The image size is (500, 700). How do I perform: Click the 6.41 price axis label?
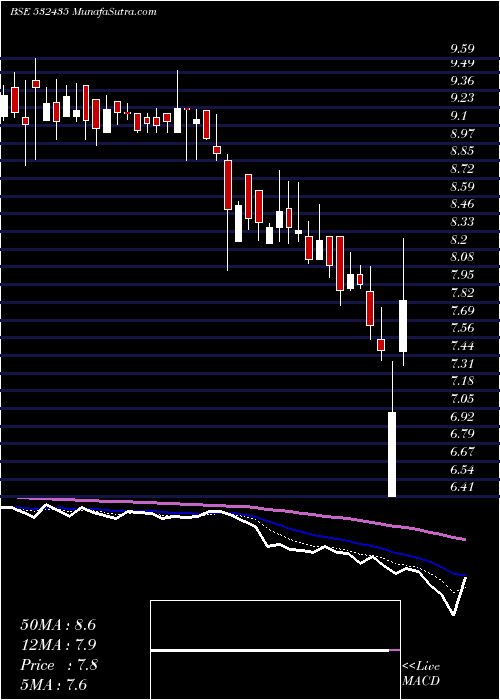(462, 487)
